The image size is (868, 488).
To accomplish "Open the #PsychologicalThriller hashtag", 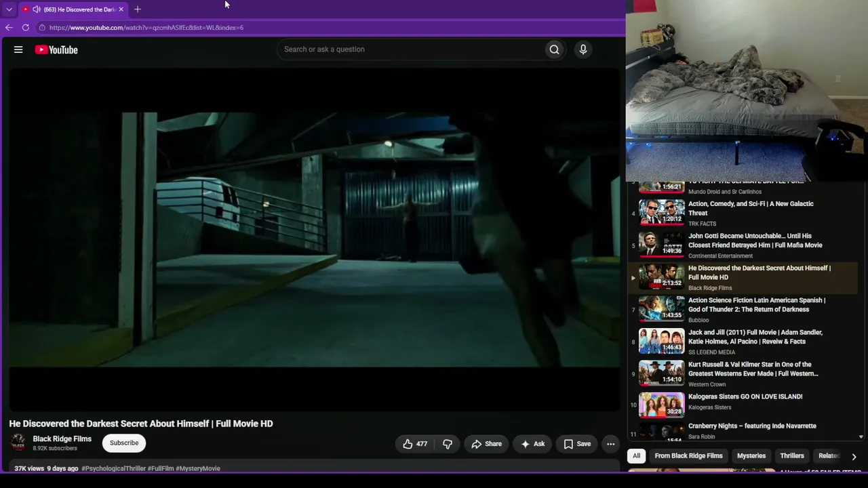I will click(114, 468).
